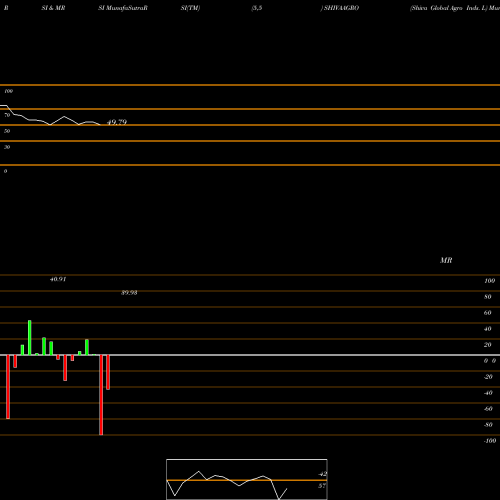Click the -100 label on MR axis
Image resolution: width=500 pixels, height=500 pixels.
(490, 441)
